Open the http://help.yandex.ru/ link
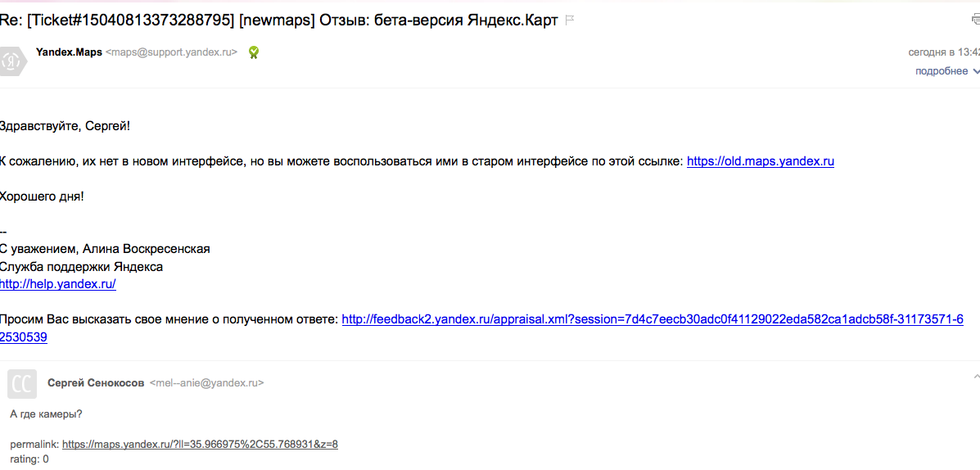Image resolution: width=980 pixels, height=470 pixels. 58,284
